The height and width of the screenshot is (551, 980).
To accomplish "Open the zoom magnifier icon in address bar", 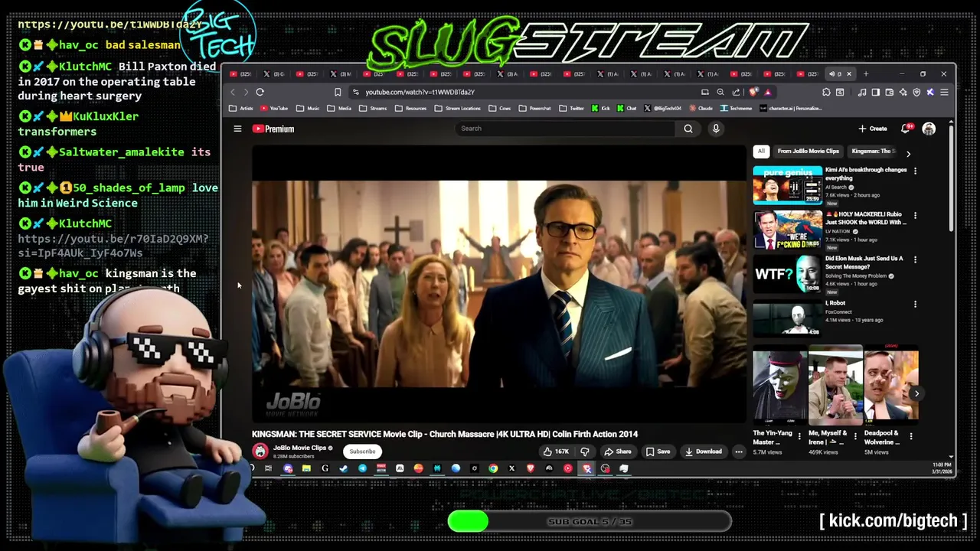I will (720, 92).
